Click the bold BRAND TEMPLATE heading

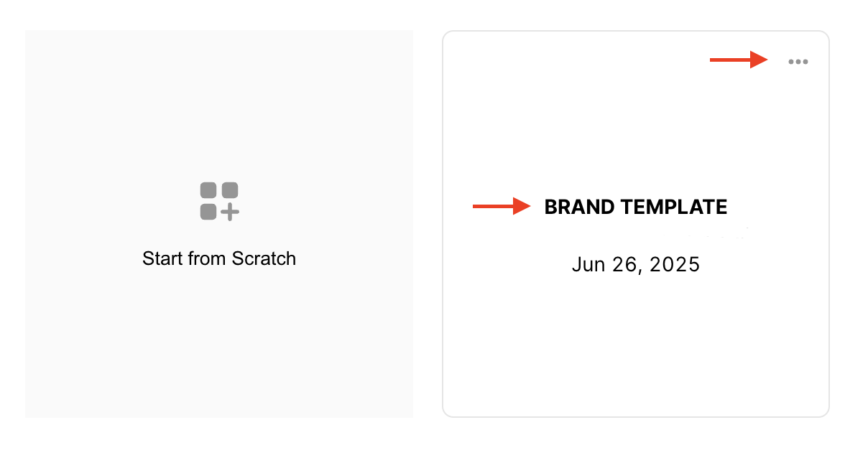[x=636, y=207]
